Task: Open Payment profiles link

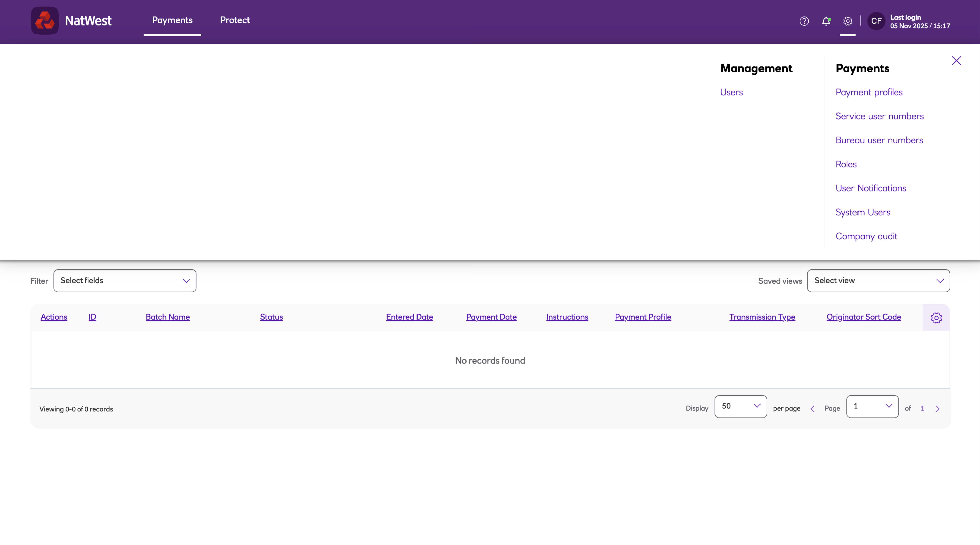Action: 869,92
